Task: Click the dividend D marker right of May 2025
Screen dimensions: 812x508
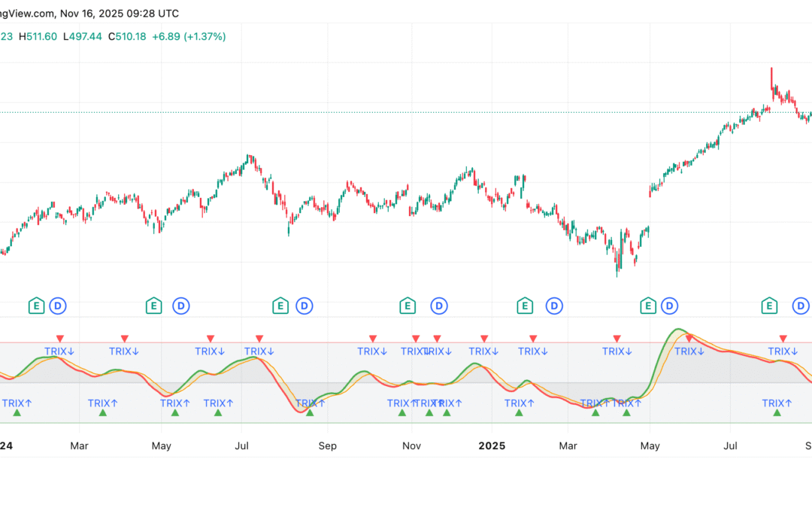Action: pos(669,306)
